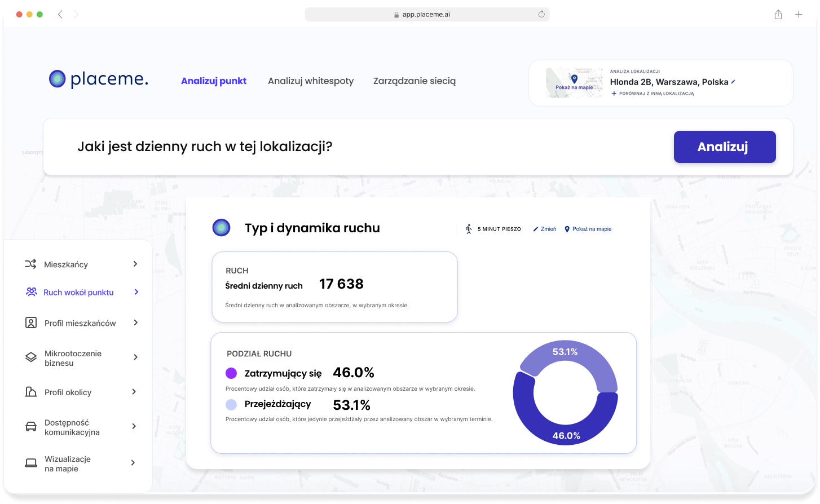Screen dimensions: 820x504
Task: Go back with browser back arrow
Action: pyautogui.click(x=60, y=14)
